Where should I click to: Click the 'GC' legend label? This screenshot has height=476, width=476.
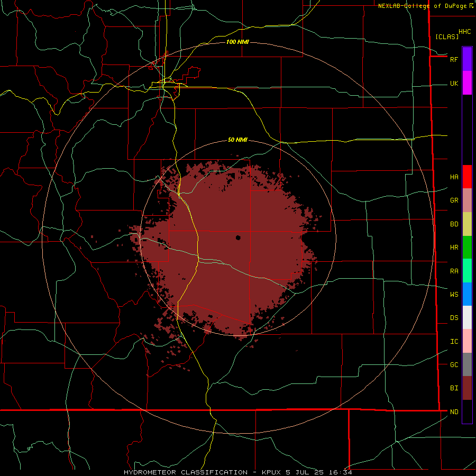pyautogui.click(x=454, y=364)
